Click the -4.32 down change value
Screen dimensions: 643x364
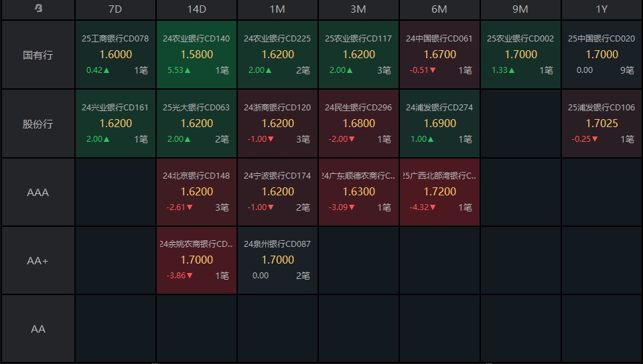(423, 207)
